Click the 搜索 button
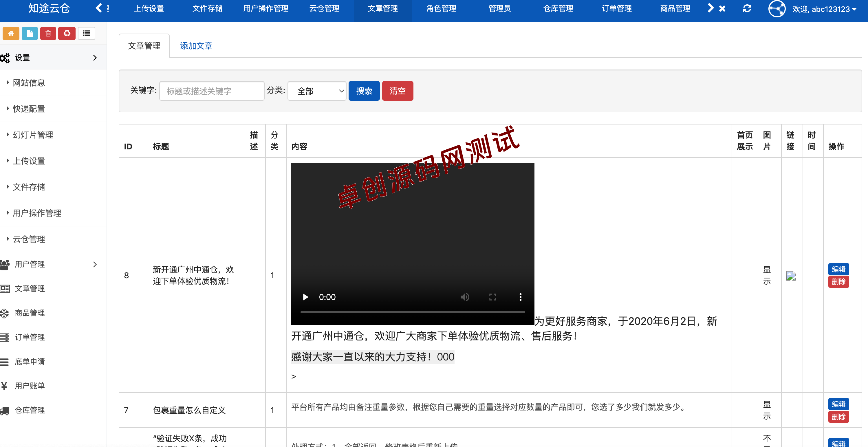The height and width of the screenshot is (447, 868). 364,91
